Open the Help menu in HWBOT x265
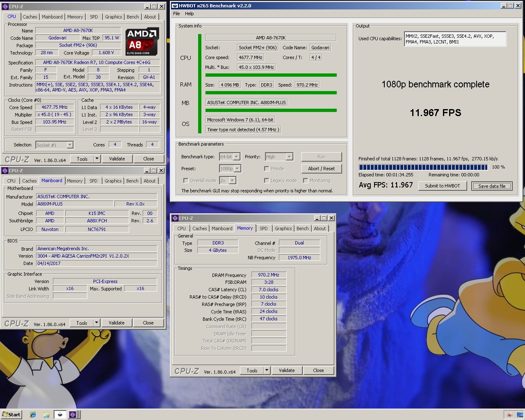 [x=189, y=14]
